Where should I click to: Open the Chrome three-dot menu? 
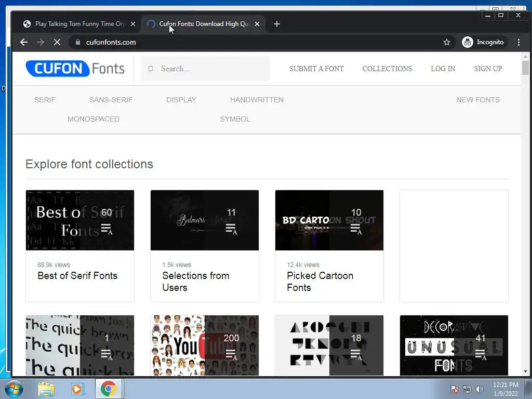click(518, 42)
